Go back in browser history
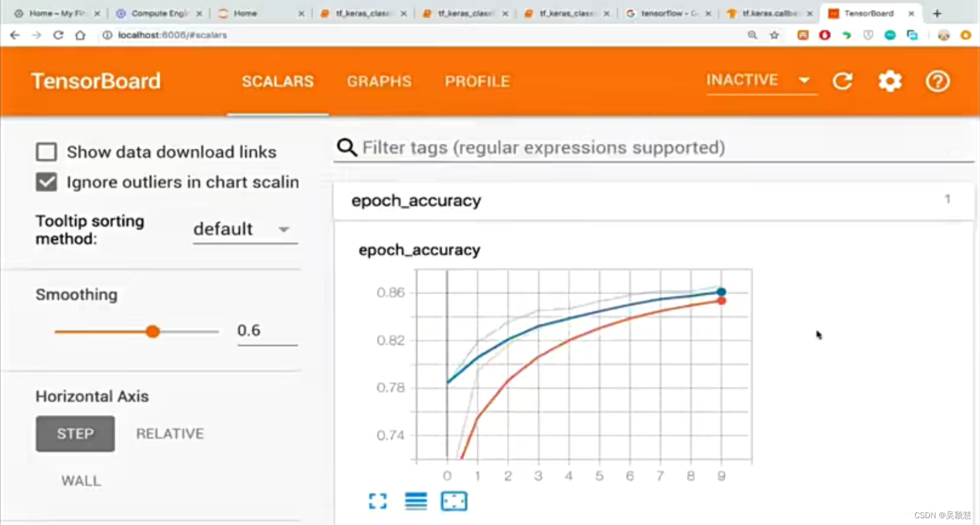Image resolution: width=980 pixels, height=525 pixels. coord(15,35)
